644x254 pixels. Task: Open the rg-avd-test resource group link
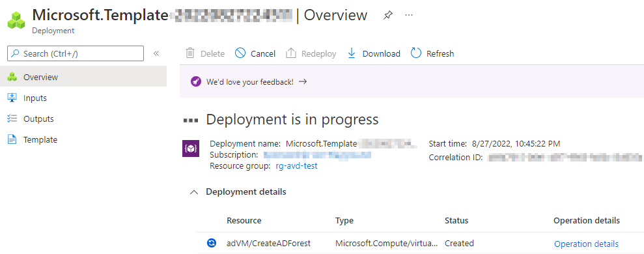point(296,165)
